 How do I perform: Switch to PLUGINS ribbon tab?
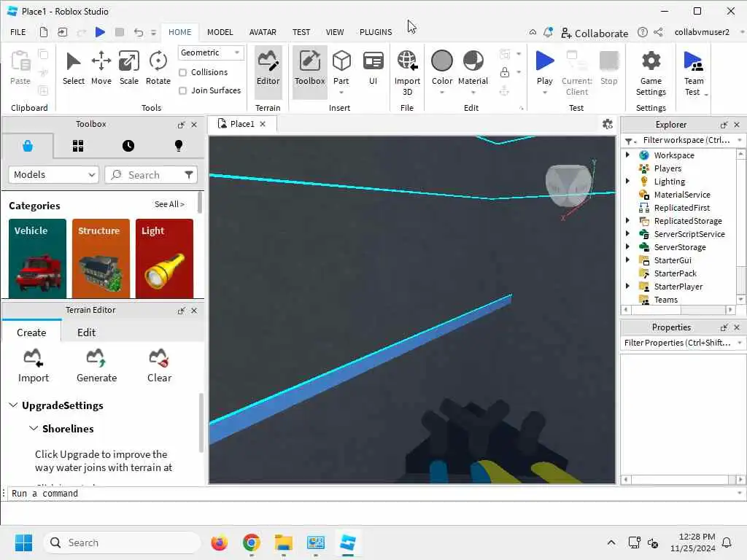click(376, 32)
